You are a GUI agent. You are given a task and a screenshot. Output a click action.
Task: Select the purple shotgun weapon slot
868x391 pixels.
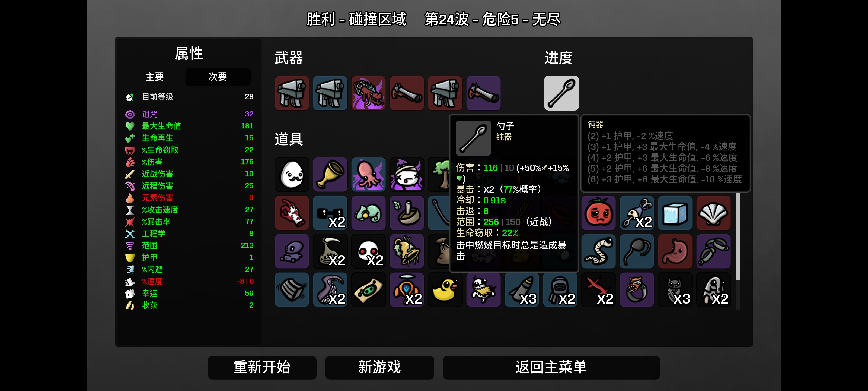(x=483, y=93)
